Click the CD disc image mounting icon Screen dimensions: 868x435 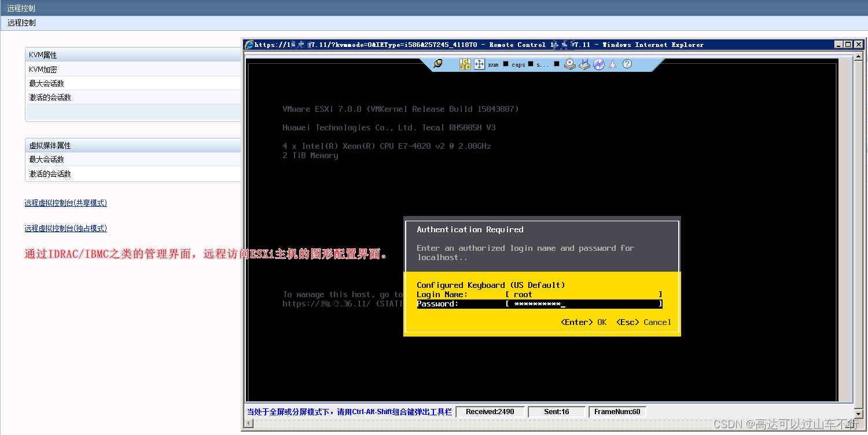pos(598,64)
